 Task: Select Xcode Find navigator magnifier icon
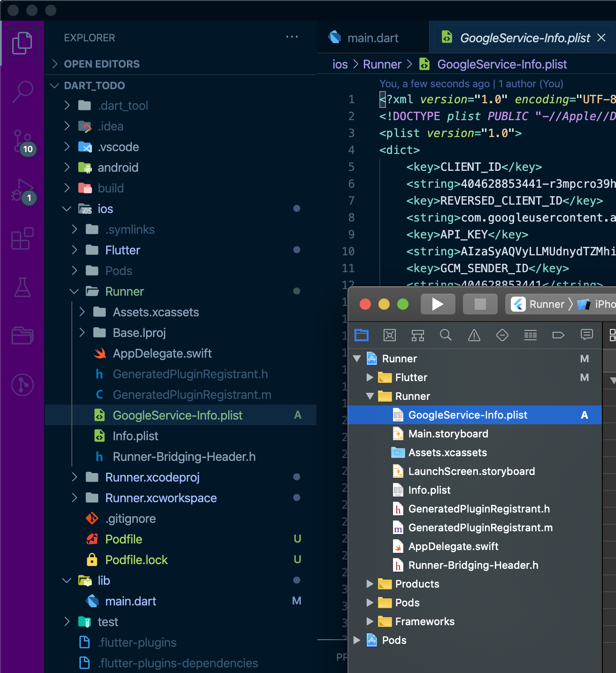pyautogui.click(x=446, y=335)
